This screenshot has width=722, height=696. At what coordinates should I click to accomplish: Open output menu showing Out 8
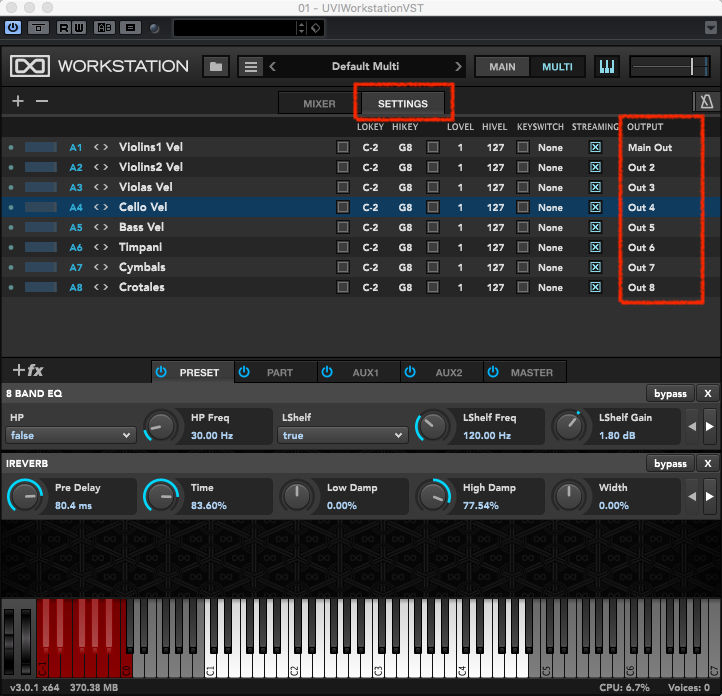tap(641, 288)
